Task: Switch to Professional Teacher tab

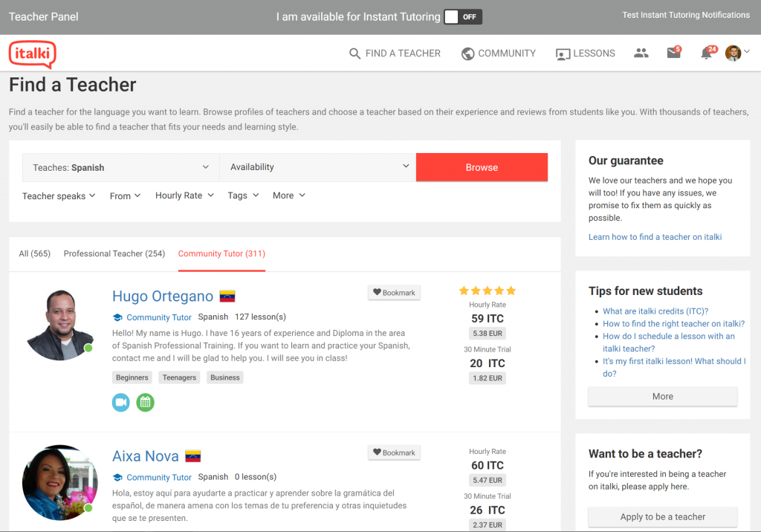Action: click(114, 253)
